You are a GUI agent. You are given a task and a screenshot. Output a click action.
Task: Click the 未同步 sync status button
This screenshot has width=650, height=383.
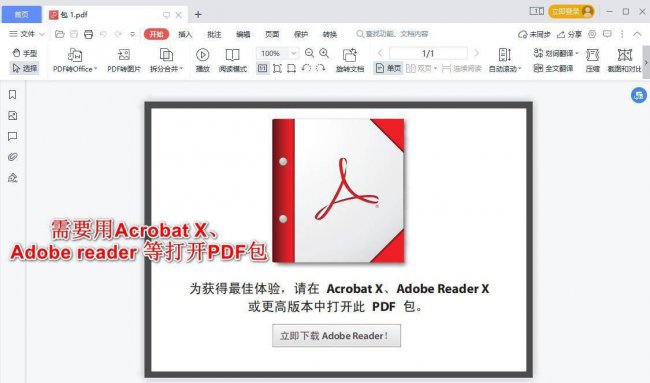tap(534, 34)
